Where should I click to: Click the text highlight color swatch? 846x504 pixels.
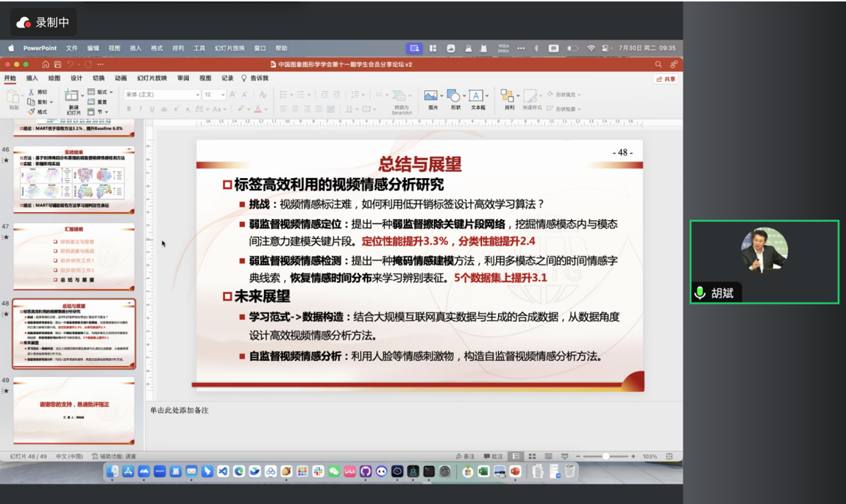pos(241,109)
